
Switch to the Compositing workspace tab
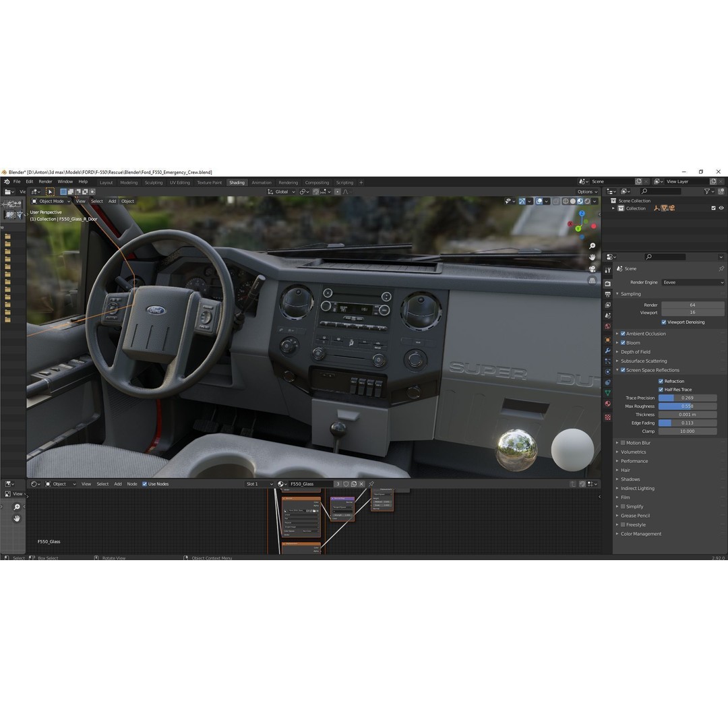[317, 183]
